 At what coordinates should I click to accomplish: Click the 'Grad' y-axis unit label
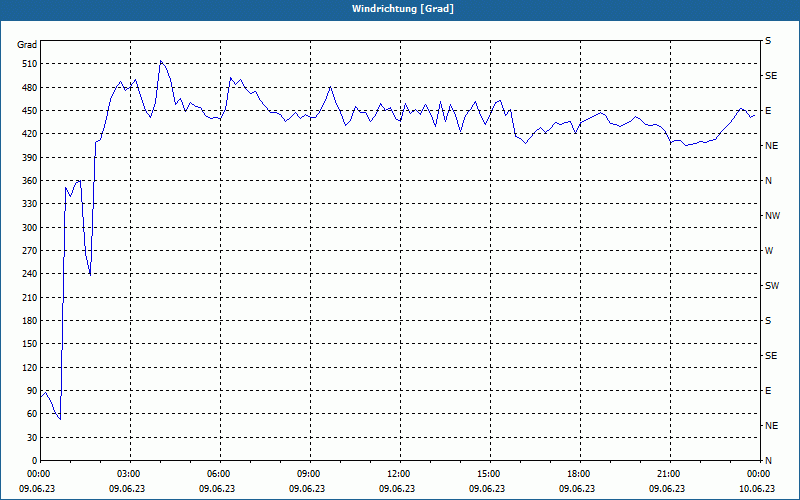click(x=27, y=45)
